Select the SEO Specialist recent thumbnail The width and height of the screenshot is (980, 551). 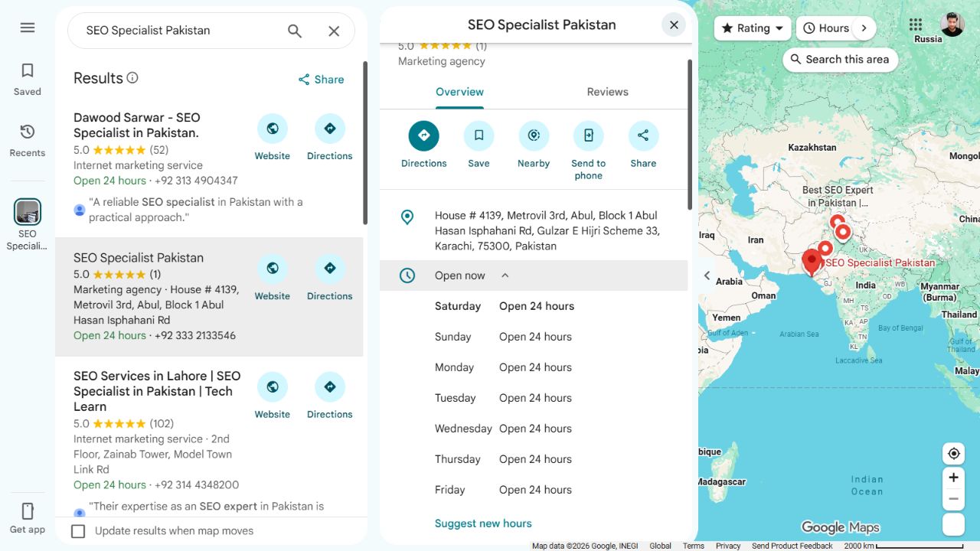28,224
